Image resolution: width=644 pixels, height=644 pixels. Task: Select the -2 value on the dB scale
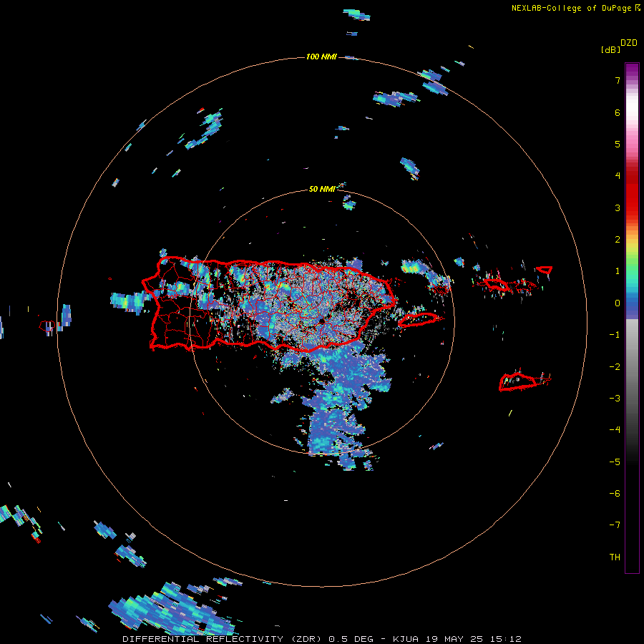pyautogui.click(x=615, y=367)
